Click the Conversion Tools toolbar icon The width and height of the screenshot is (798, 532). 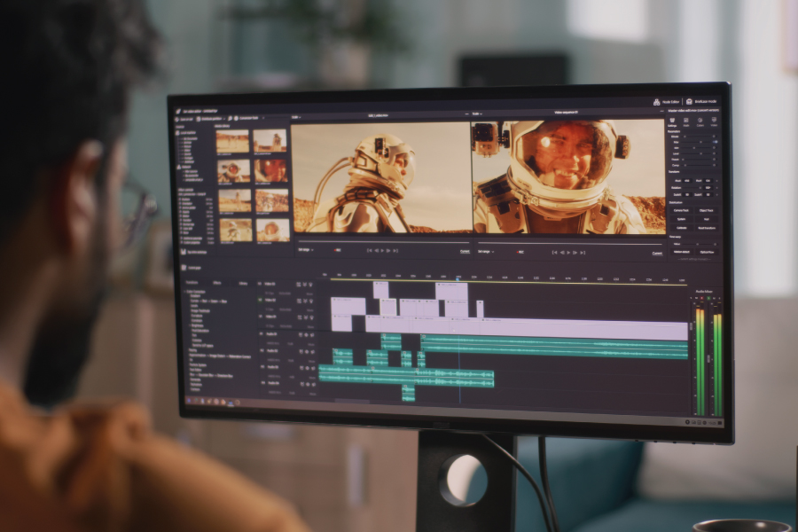[x=236, y=118]
